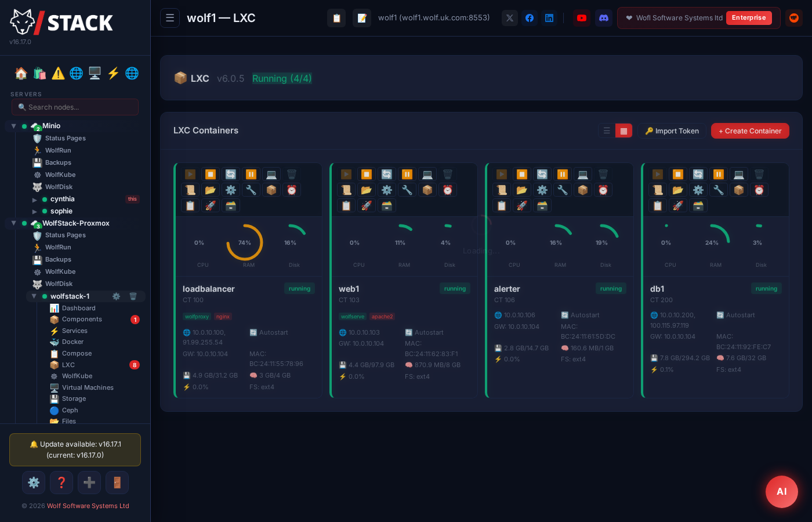Collapse the Minio cluster tree

coord(13,126)
